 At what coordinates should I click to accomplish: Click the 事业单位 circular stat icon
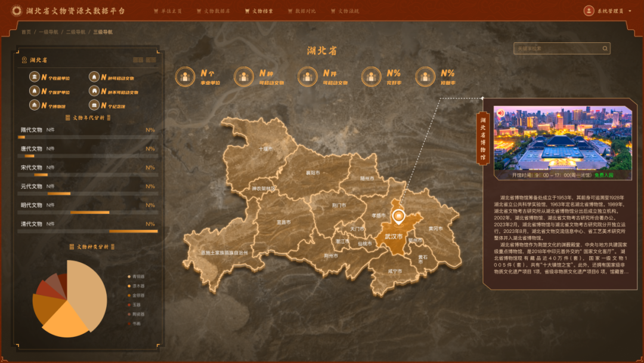[x=185, y=76]
